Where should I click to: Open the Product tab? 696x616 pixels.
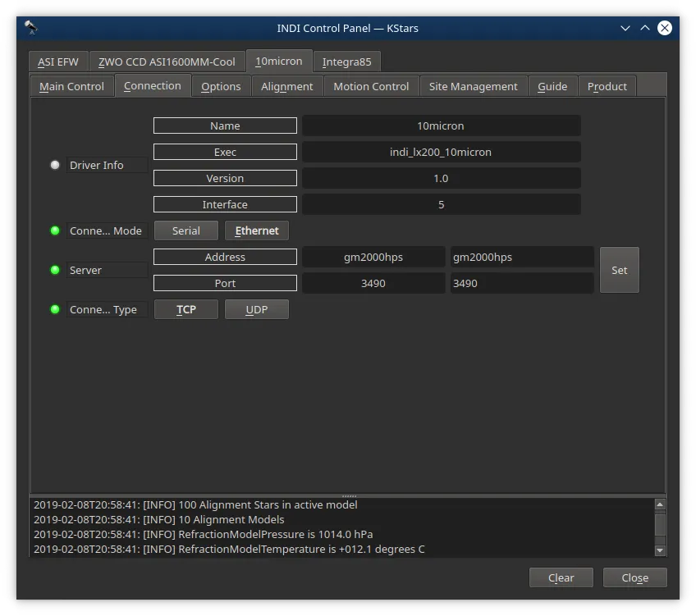click(x=607, y=86)
